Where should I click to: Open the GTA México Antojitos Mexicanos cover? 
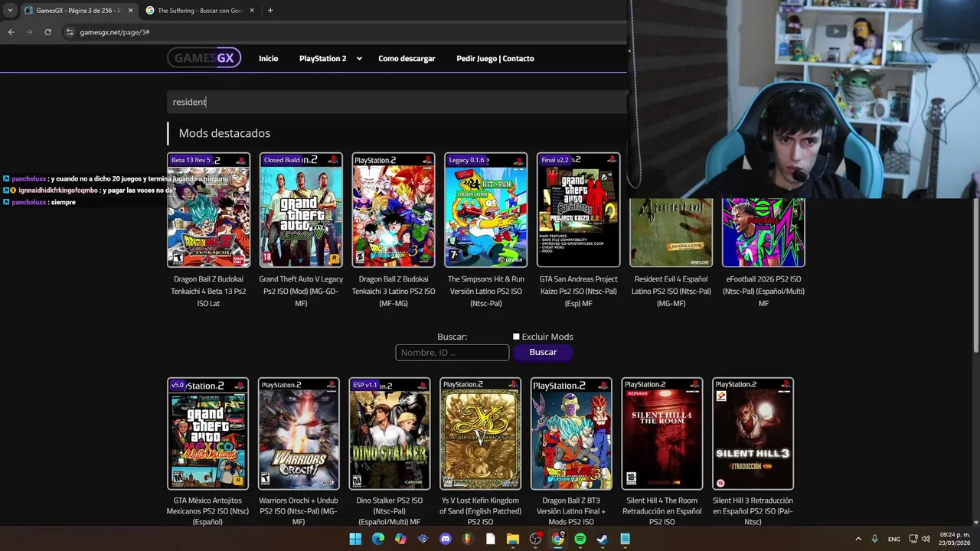[208, 433]
